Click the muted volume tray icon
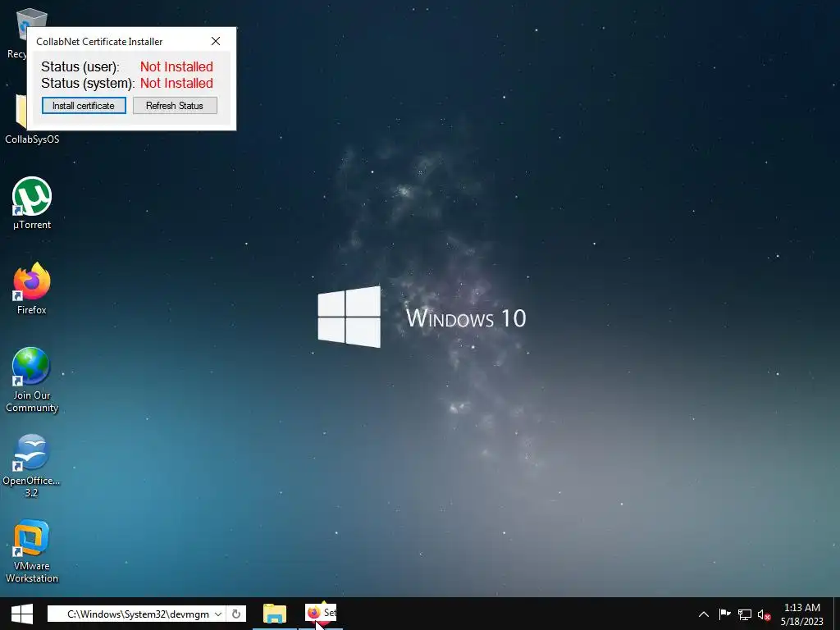The width and height of the screenshot is (840, 630). pyautogui.click(x=764, y=614)
